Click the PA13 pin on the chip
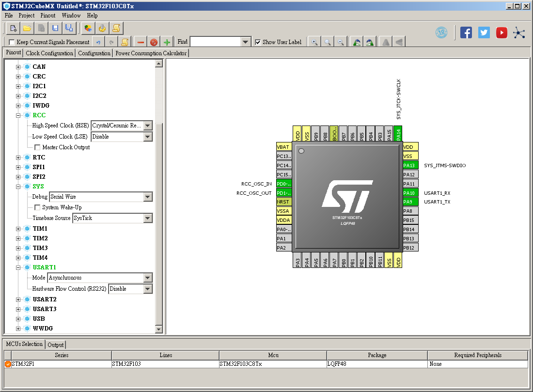533x392 pixels. 410,166
